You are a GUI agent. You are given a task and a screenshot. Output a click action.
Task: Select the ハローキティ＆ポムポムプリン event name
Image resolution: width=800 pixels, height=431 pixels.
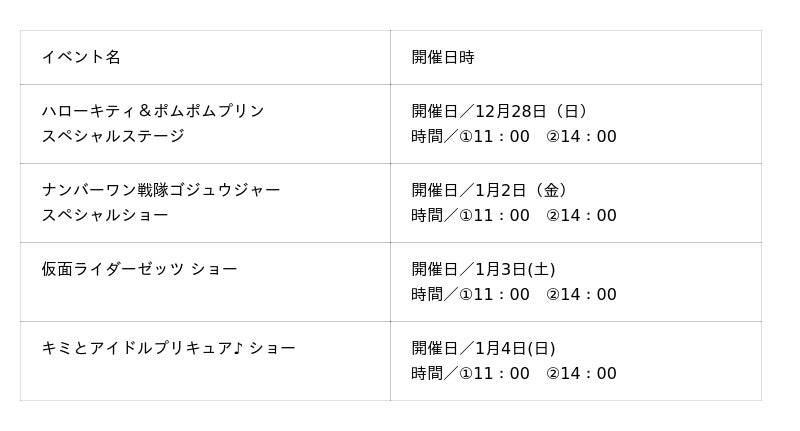pyautogui.click(x=153, y=111)
